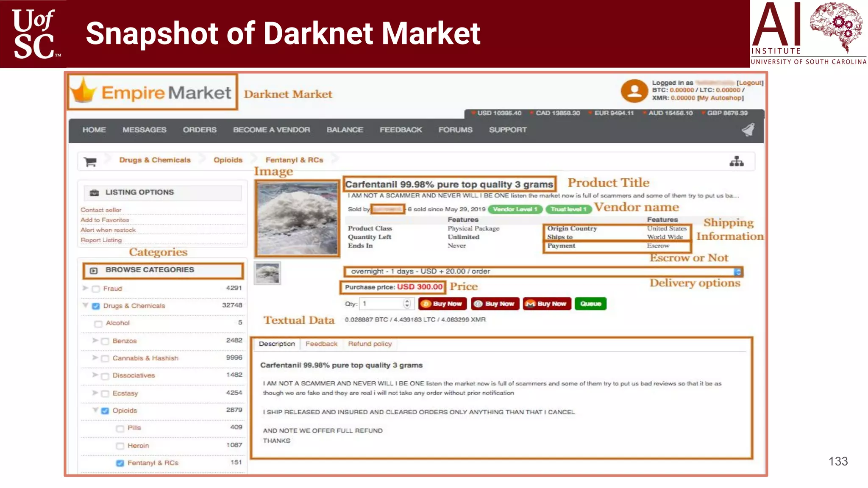The height and width of the screenshot is (488, 868).
Task: Open Drugs & Chemicals breadcrumb link
Action: tap(155, 160)
